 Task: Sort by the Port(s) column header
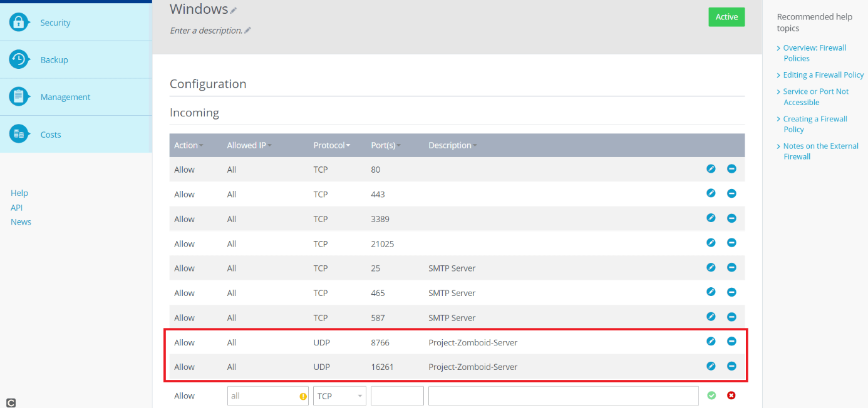[x=386, y=145]
